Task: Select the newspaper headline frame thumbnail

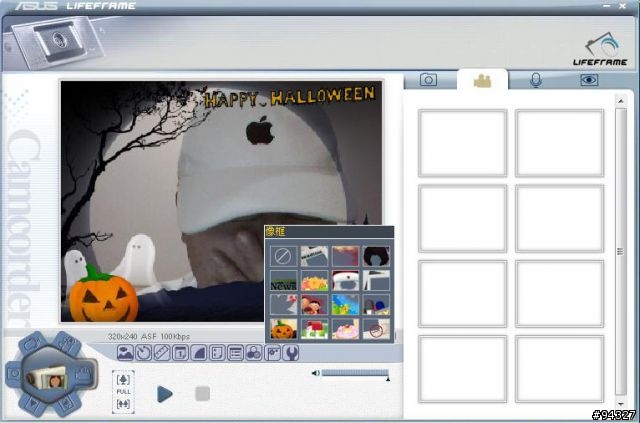Action: tap(314, 256)
